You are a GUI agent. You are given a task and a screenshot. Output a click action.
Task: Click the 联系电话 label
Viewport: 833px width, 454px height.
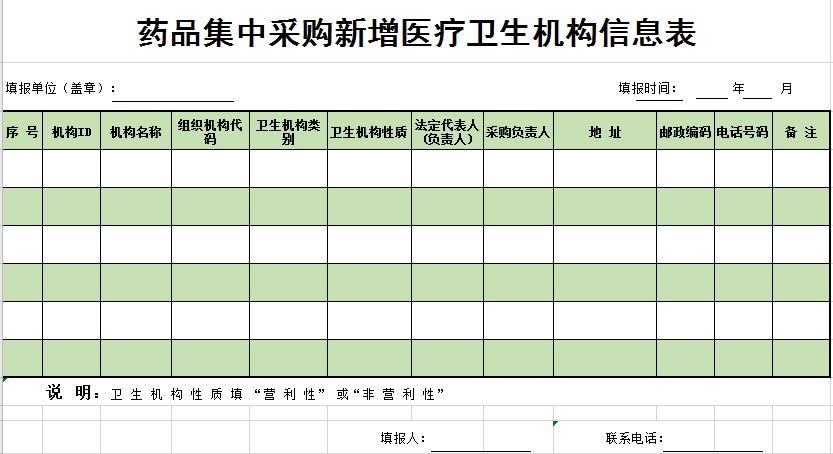pyautogui.click(x=634, y=438)
